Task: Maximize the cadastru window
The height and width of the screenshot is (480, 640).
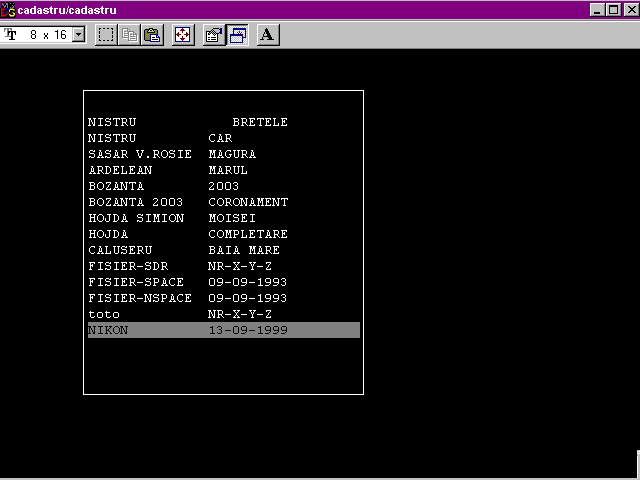Action: pyautogui.click(x=613, y=9)
